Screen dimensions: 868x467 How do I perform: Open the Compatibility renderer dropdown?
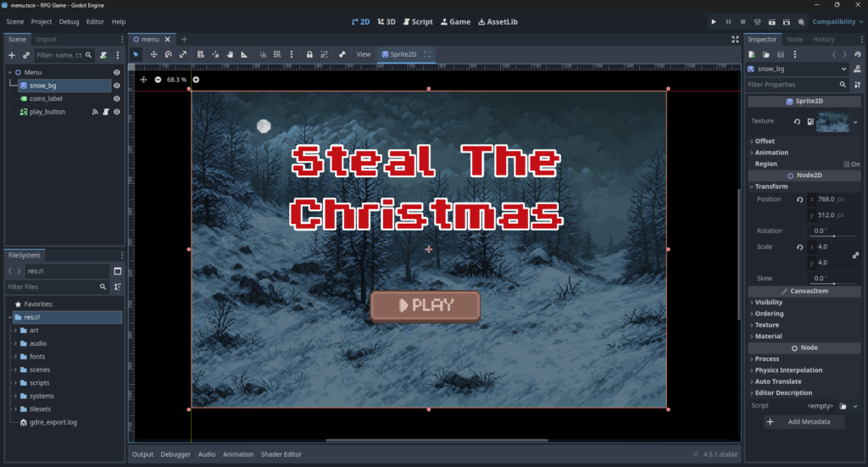833,21
